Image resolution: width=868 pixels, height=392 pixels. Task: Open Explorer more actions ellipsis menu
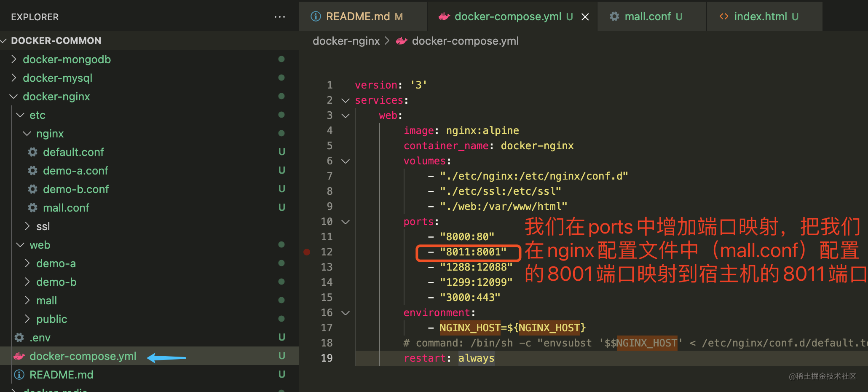point(280,17)
